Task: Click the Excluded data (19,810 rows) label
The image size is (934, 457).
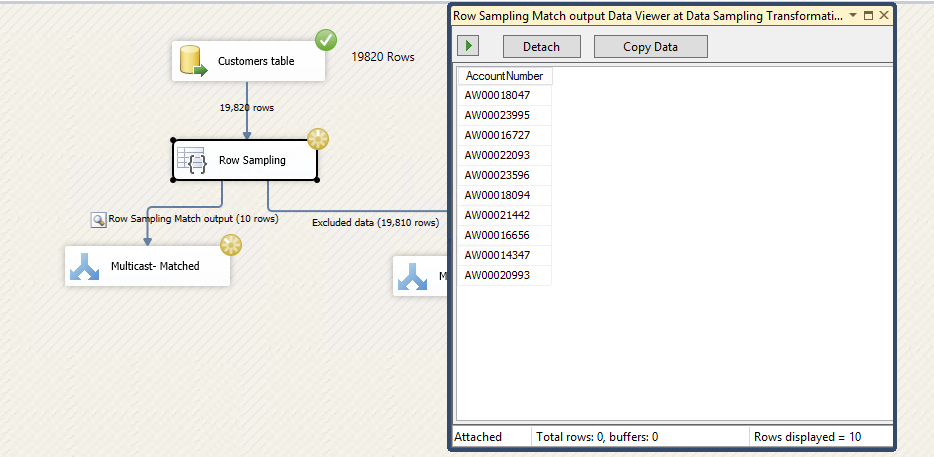Action: coord(376,223)
